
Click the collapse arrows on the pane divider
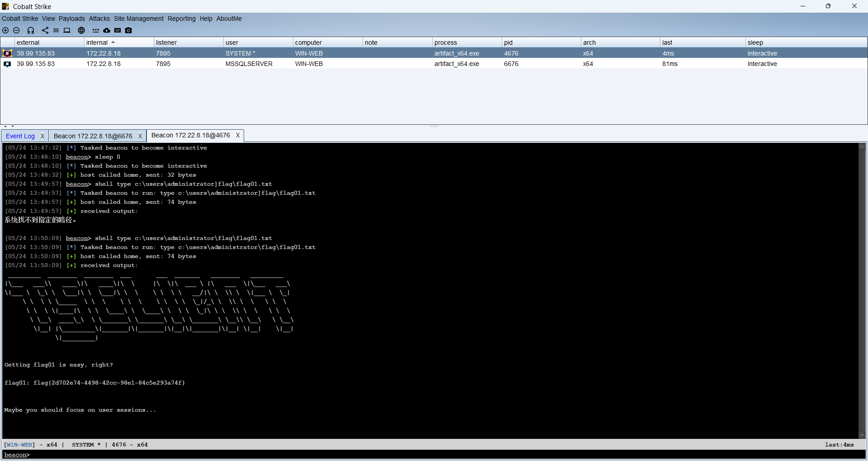(9, 127)
